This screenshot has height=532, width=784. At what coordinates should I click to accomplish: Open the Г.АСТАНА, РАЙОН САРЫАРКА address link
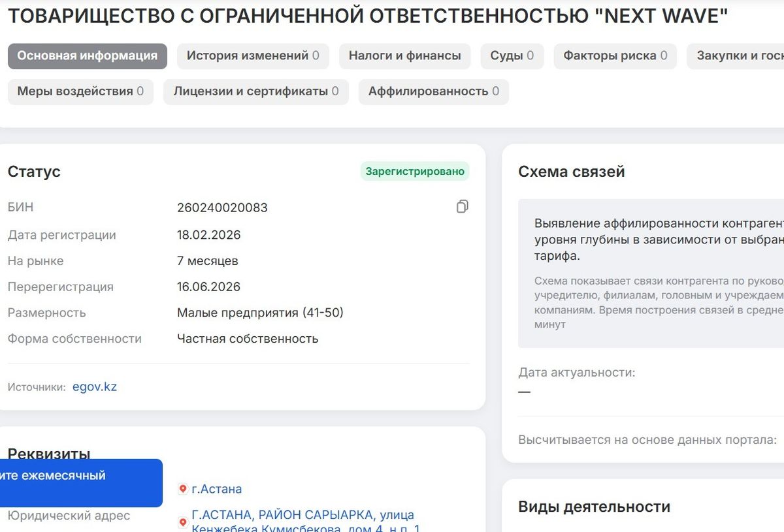[x=306, y=522]
